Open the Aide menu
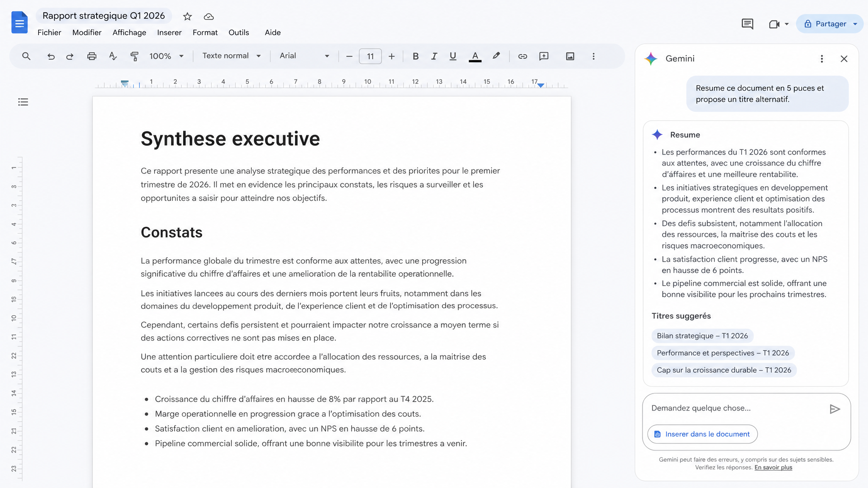 [273, 33]
